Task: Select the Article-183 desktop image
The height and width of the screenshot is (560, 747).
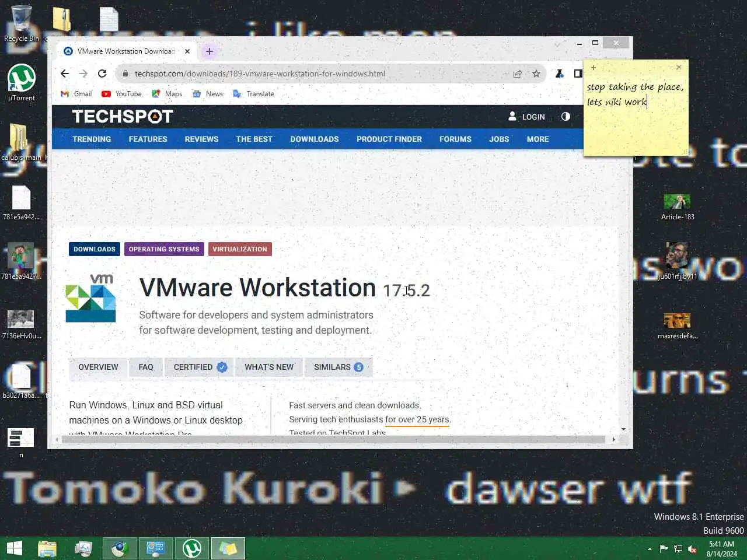Action: 678,207
